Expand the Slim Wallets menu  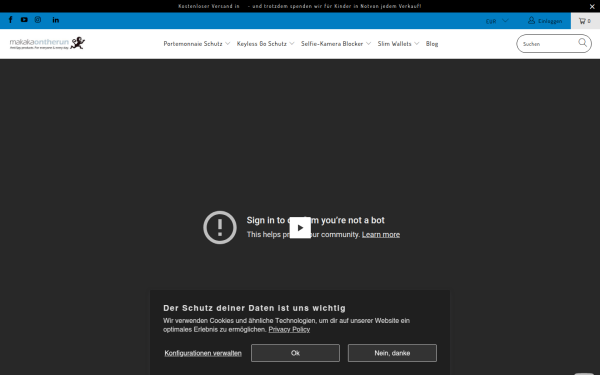point(398,44)
